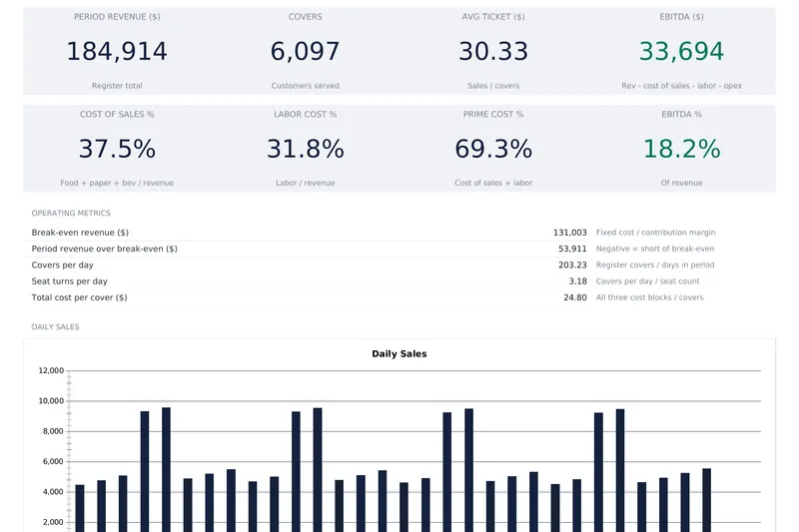Select the OPERATING METRICS section heading

pyautogui.click(x=71, y=214)
